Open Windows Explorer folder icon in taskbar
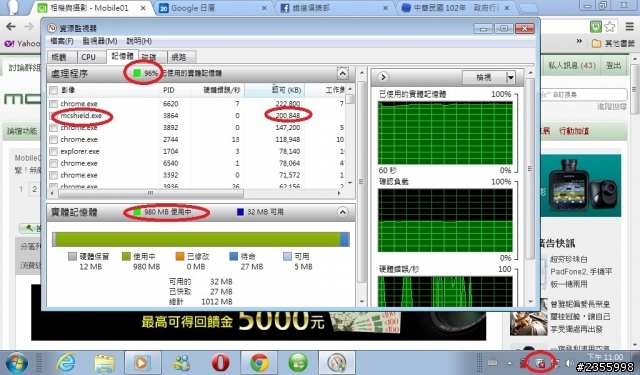 (x=104, y=363)
